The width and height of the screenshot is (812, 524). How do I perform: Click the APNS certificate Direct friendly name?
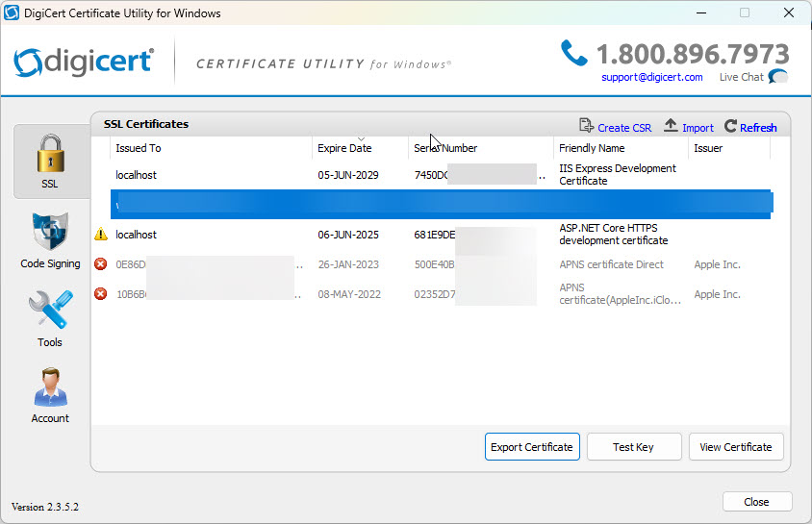(611, 264)
